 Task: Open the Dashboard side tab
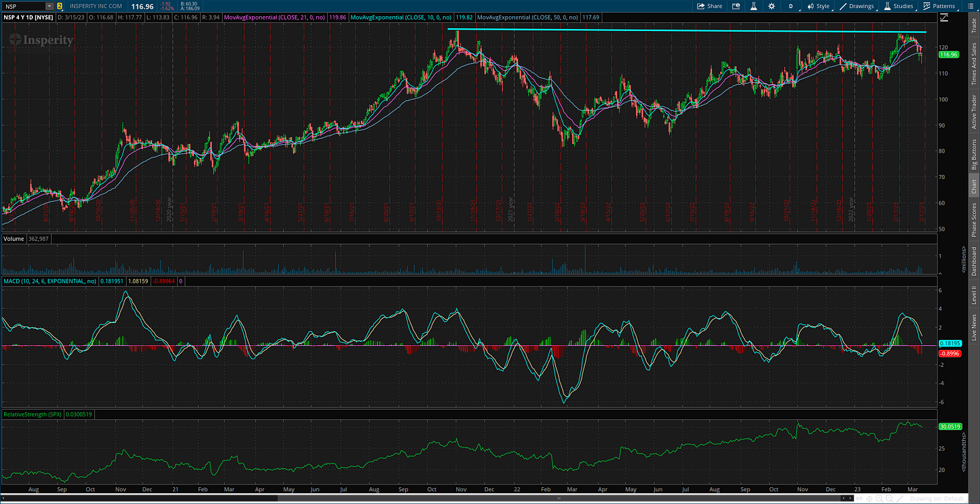[973, 260]
